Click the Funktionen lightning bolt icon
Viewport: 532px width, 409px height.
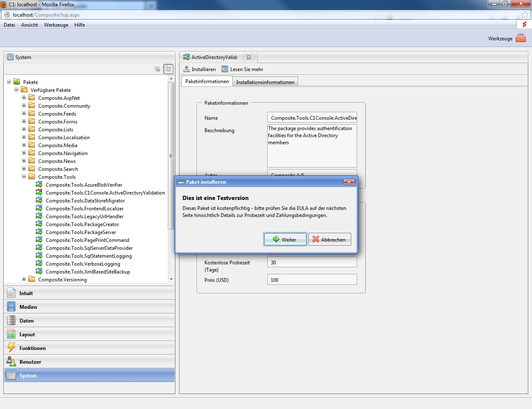click(11, 348)
